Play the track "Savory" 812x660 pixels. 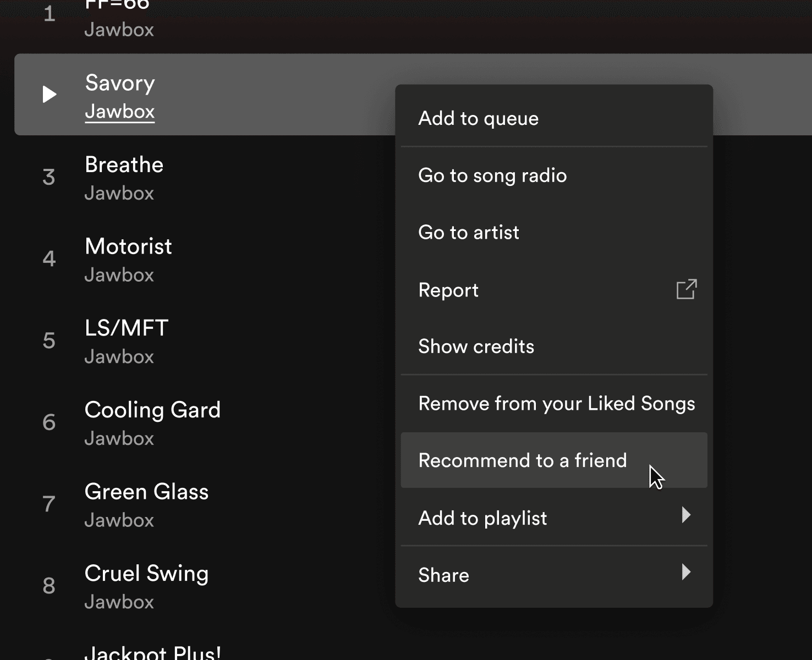coord(48,94)
